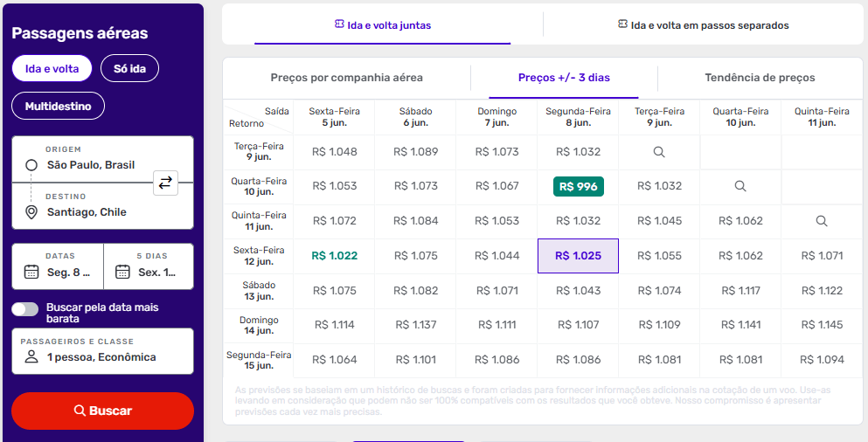Viewport: 868px width, 442px height.
Task: Select the Multidestino trip option
Action: point(58,106)
